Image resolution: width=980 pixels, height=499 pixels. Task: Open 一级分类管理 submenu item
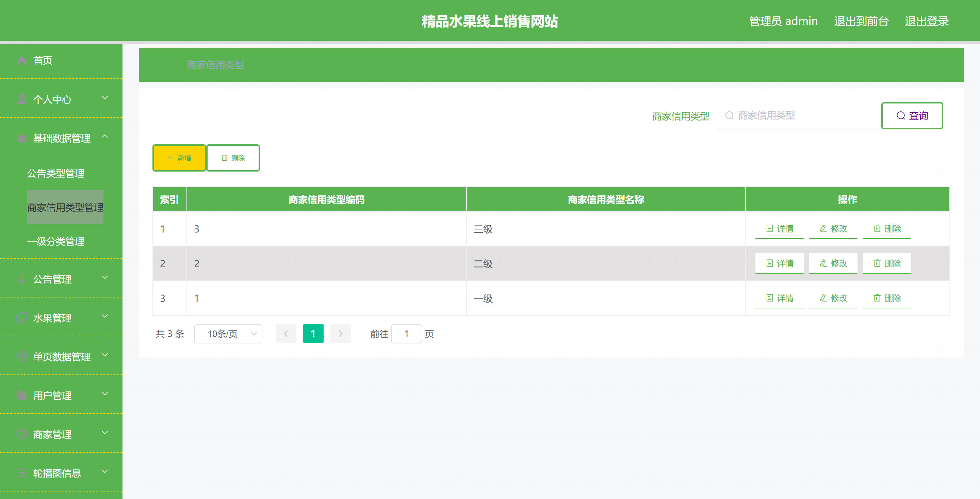pyautogui.click(x=55, y=241)
